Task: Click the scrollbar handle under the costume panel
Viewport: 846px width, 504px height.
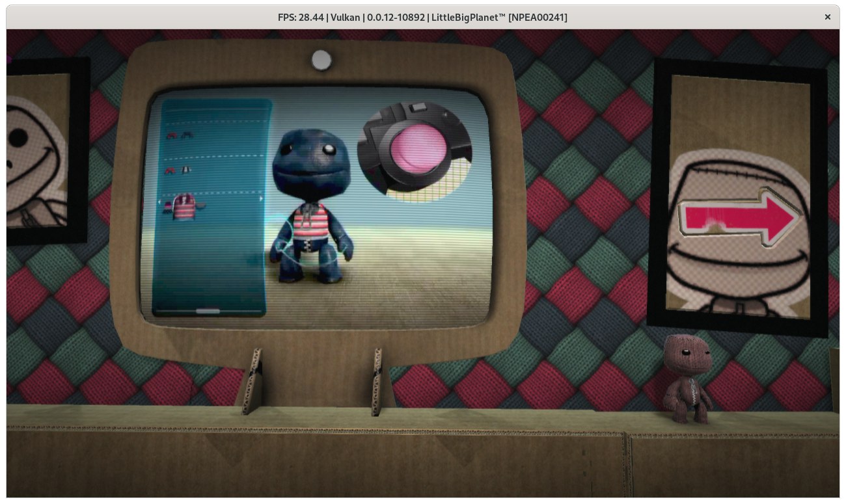Action: click(x=208, y=312)
